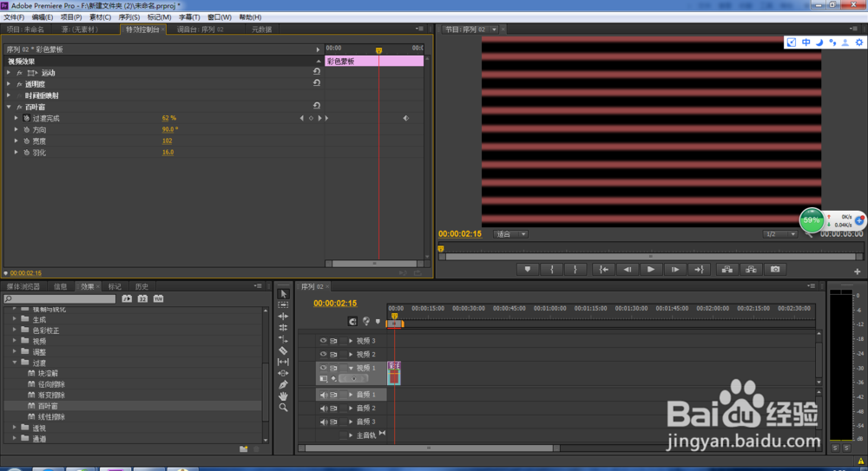Image resolution: width=868 pixels, height=471 pixels.
Task: Select the Razor tool
Action: click(284, 350)
